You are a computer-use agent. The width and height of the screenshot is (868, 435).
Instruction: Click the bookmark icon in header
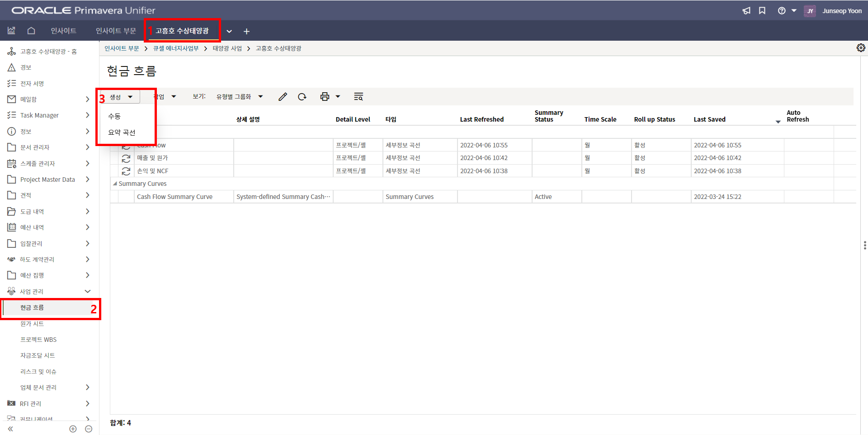click(762, 11)
